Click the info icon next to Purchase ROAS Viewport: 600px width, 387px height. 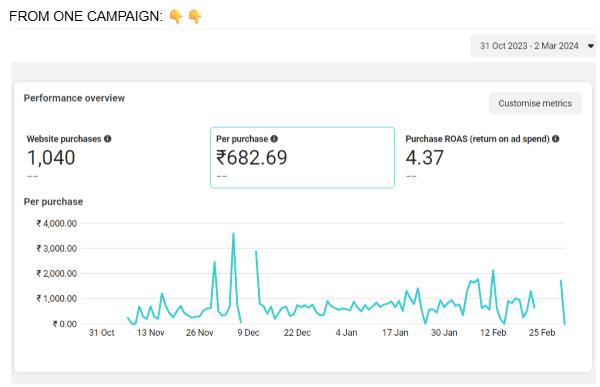556,139
